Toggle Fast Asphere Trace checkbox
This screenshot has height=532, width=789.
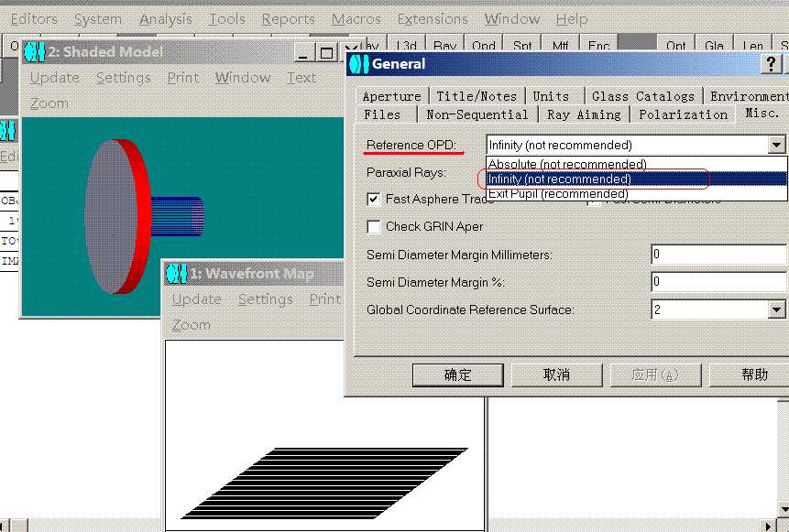pos(373,200)
